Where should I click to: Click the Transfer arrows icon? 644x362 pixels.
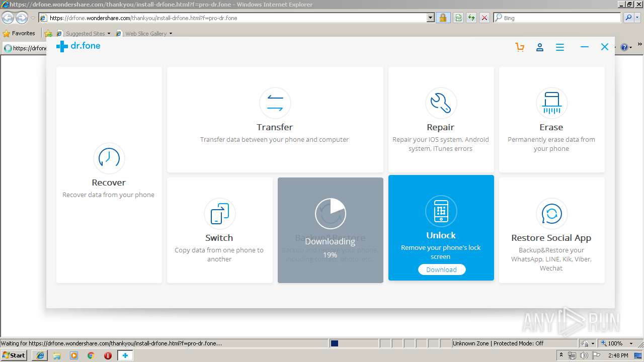tap(275, 103)
